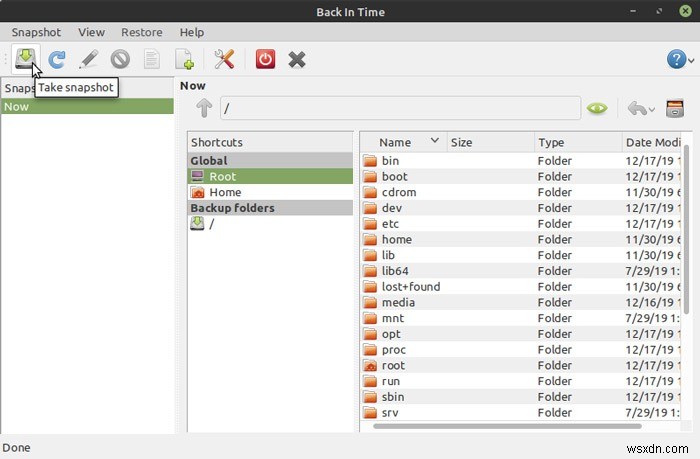Viewport: 700px width, 459px height.
Task: Select the lib64 folder
Action: coord(521,271)
